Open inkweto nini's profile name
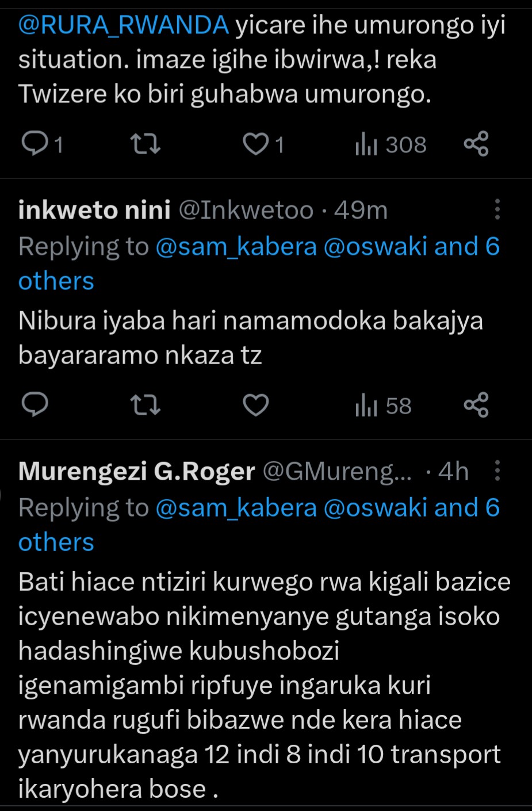The height and width of the screenshot is (811, 532). (x=94, y=211)
